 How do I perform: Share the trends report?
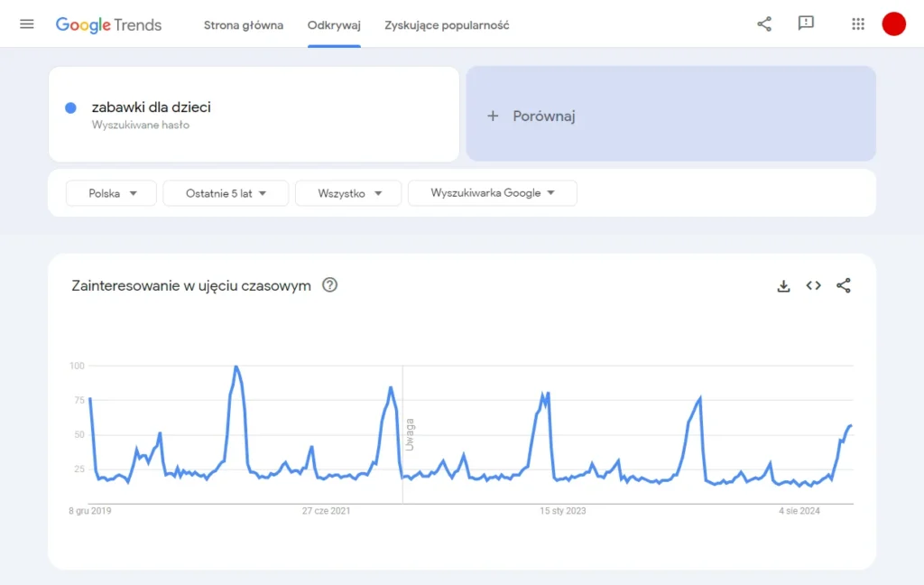pyautogui.click(x=764, y=24)
